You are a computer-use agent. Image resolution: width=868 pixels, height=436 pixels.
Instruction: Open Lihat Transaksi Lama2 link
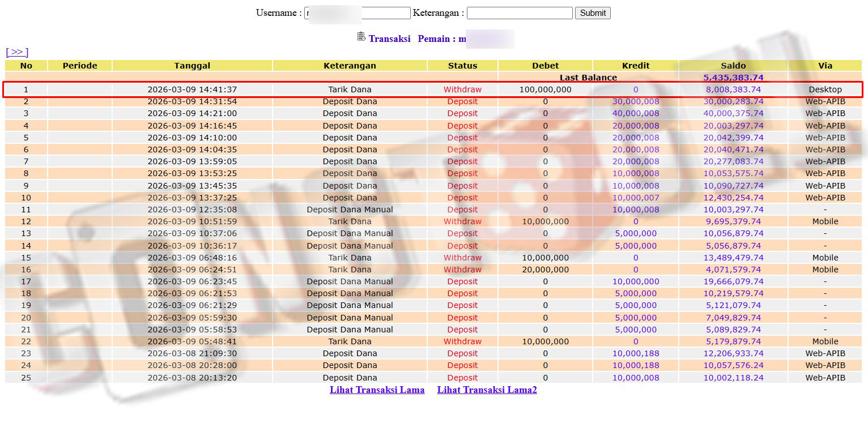tap(487, 390)
